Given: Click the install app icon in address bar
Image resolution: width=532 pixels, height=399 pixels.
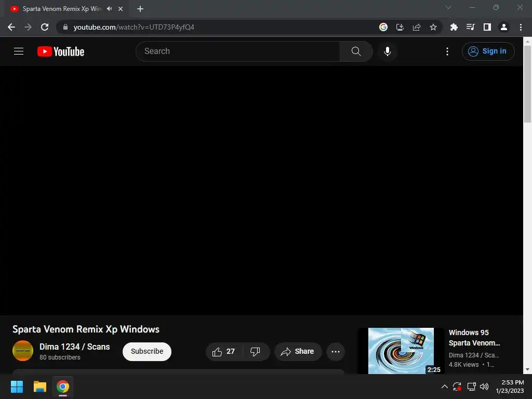Looking at the screenshot, I should click(x=400, y=27).
